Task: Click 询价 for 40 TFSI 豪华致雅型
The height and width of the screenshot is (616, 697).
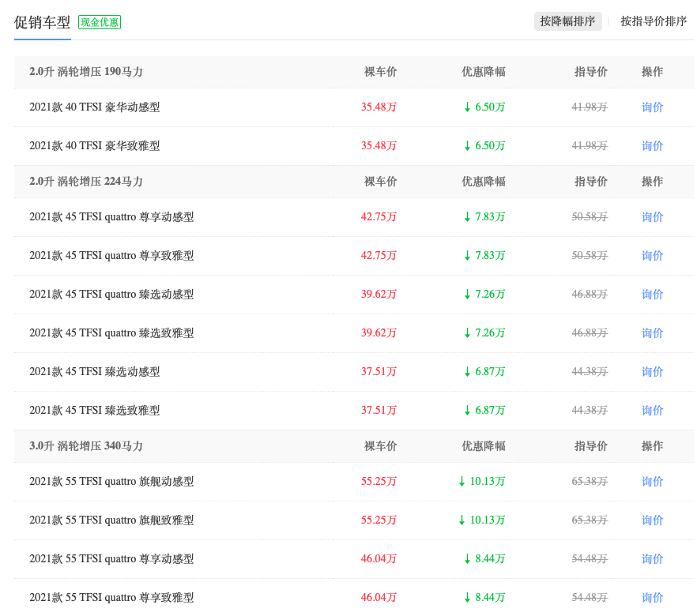Action: pos(652,146)
